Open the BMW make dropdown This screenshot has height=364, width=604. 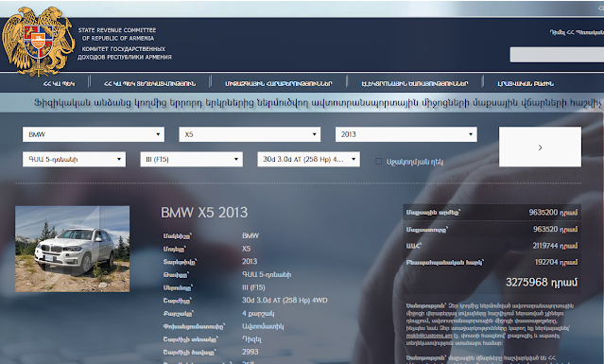[94, 134]
